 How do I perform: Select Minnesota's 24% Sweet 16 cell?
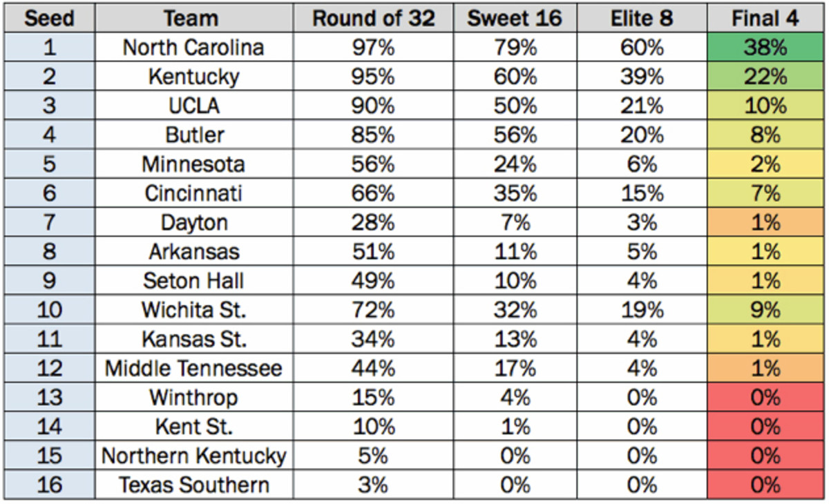point(515,164)
